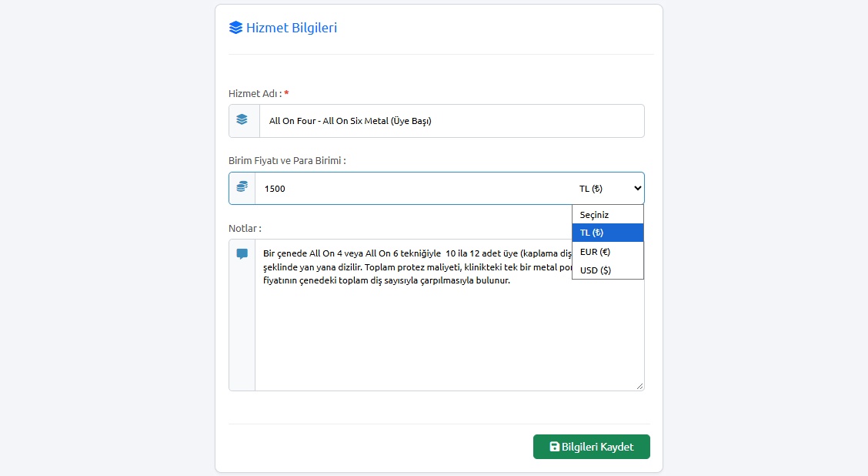868x476 pixels.
Task: Click the Hizmet Adı text input
Action: point(452,121)
